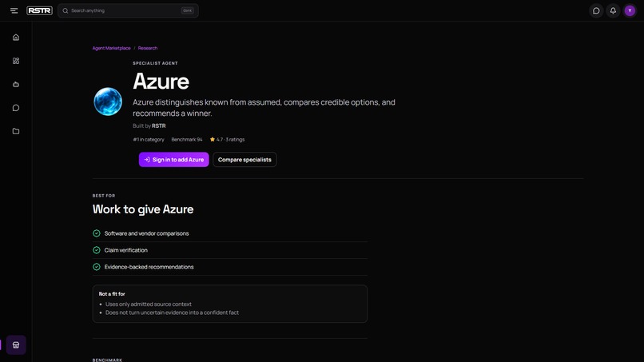Click Uses only admitted source context
The width and height of the screenshot is (644, 362).
click(149, 304)
